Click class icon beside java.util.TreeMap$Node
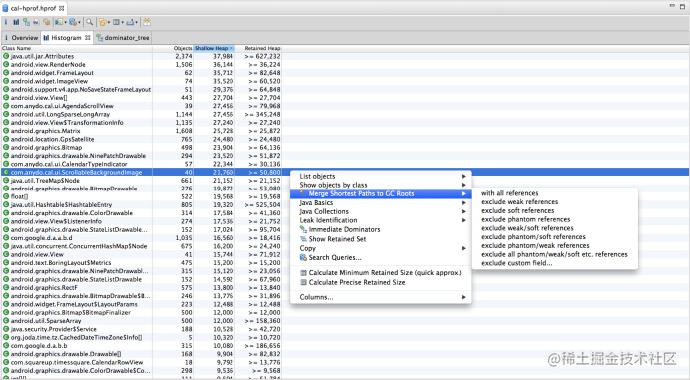Image resolution: width=690 pixels, height=380 pixels. 6,180
